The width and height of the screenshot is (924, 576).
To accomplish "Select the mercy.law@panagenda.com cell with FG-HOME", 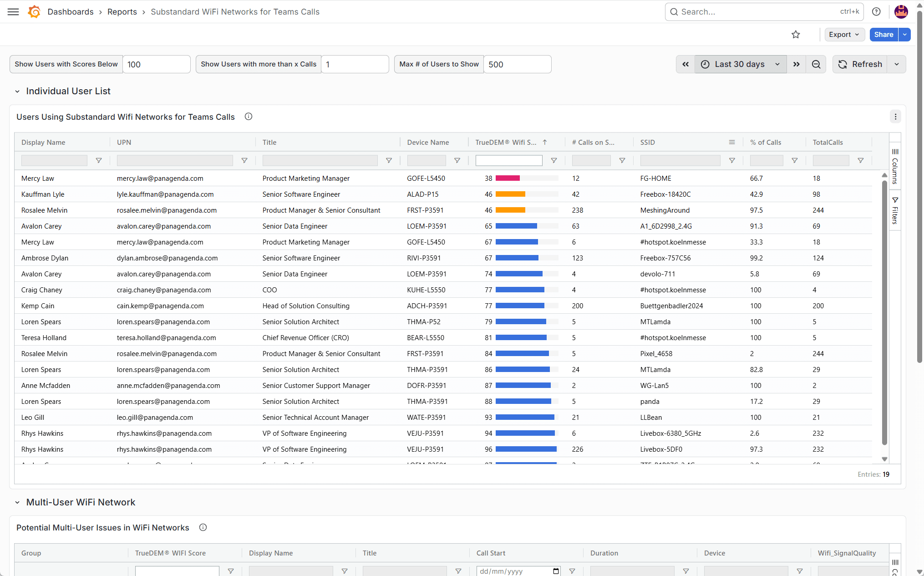I will coord(160,178).
